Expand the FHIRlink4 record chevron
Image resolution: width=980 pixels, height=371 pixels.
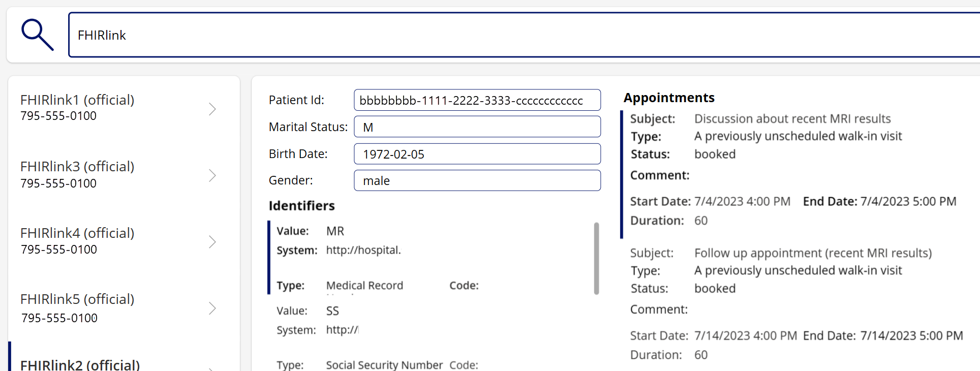(212, 242)
